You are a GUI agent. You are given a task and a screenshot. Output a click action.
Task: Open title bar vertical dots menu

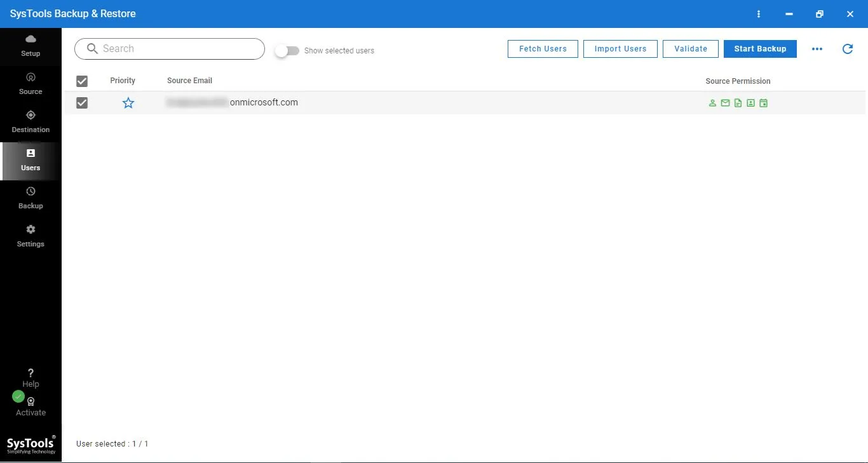(759, 14)
